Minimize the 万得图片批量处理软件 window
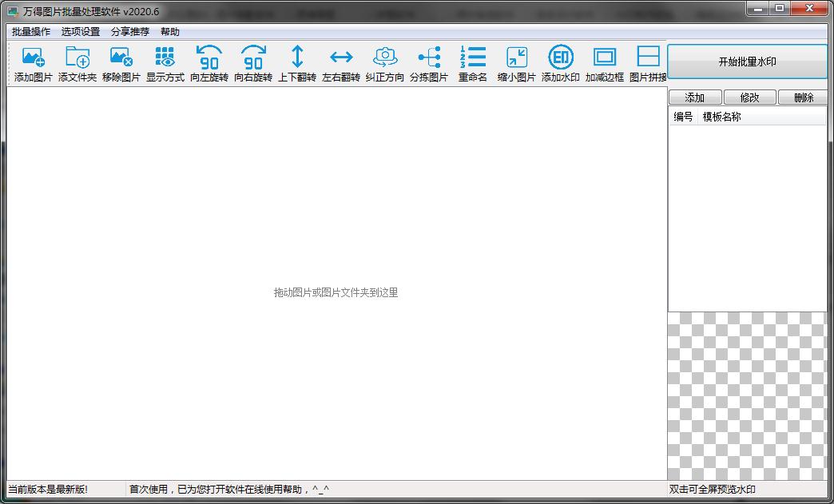 [x=758, y=9]
